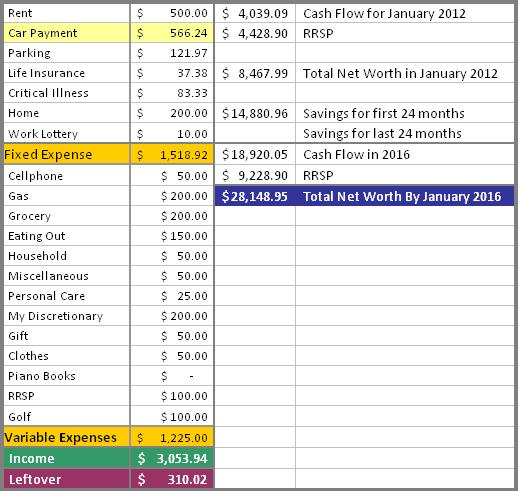
Task: Select the Grocery label cell
Action: (x=67, y=216)
